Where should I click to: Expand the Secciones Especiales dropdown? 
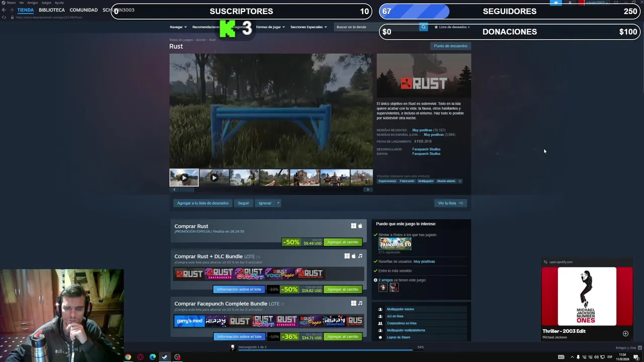coord(308,27)
